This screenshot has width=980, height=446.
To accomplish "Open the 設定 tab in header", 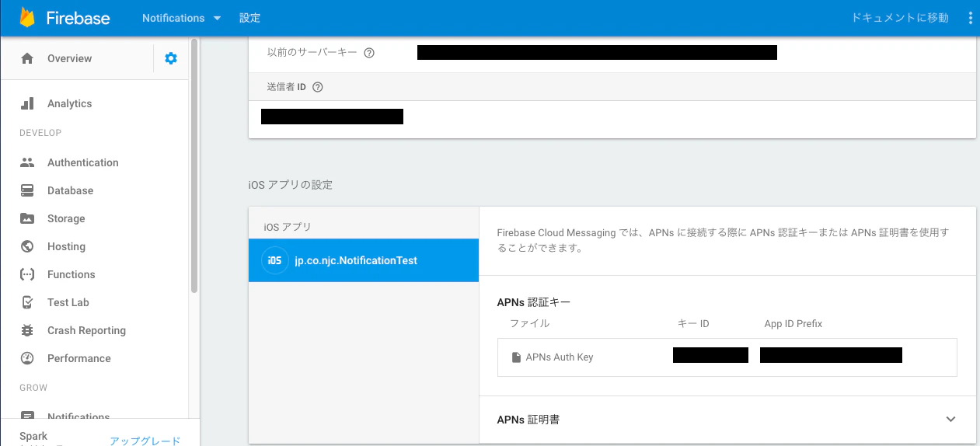I will point(250,18).
